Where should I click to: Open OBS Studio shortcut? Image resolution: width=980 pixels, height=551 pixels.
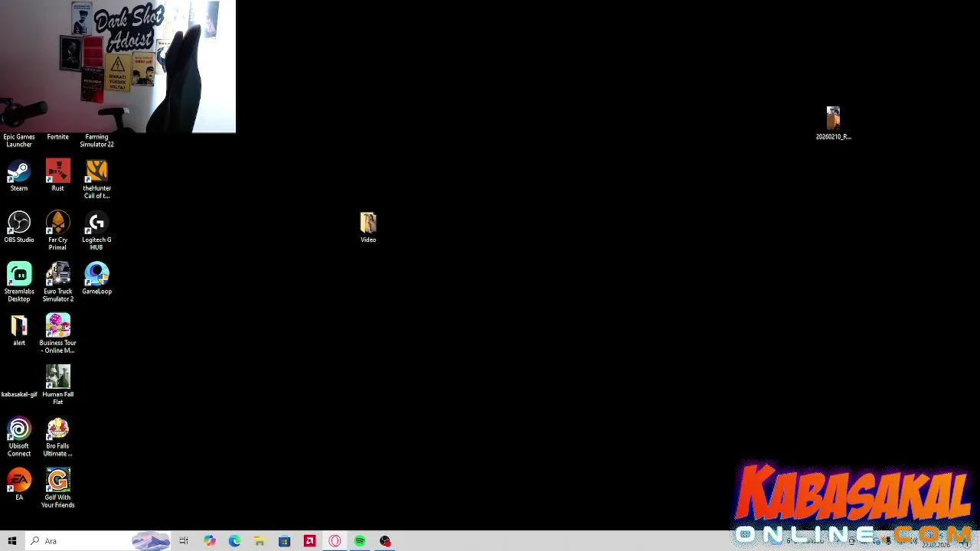(x=19, y=223)
